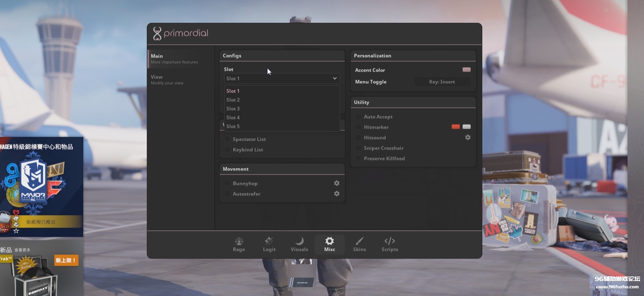Click the Hitsound settings gear

point(468,138)
